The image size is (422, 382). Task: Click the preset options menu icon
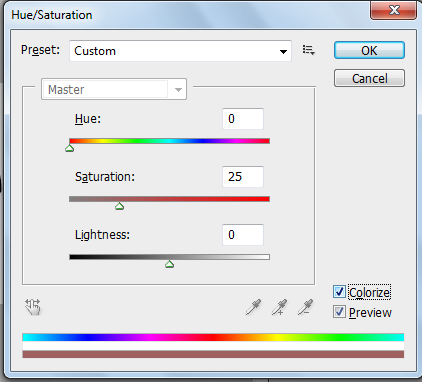[309, 50]
